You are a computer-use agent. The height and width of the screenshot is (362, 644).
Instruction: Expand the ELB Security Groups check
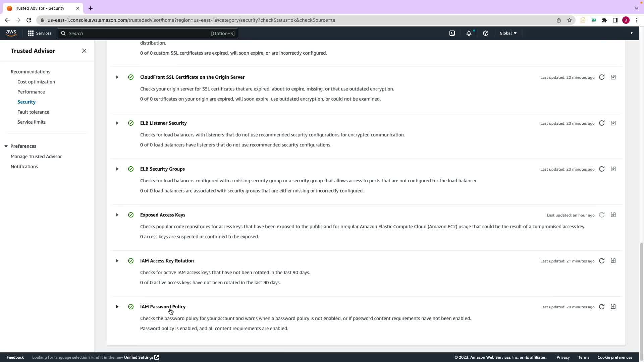click(x=117, y=169)
